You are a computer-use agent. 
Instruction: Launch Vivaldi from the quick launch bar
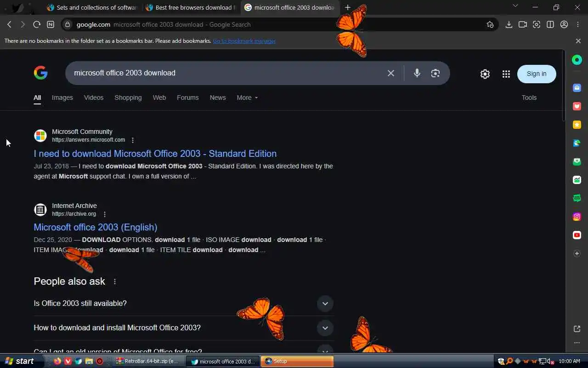point(68,361)
